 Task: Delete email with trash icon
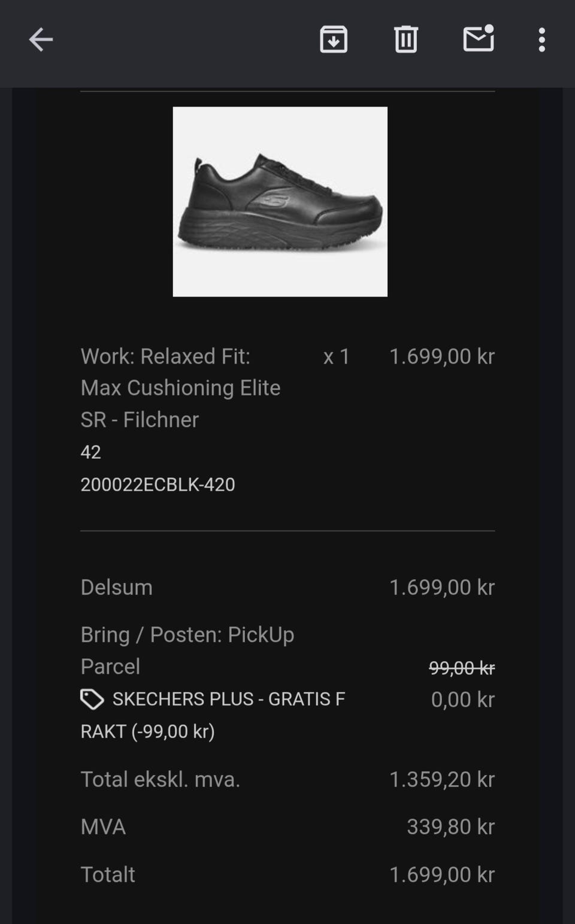coord(405,40)
